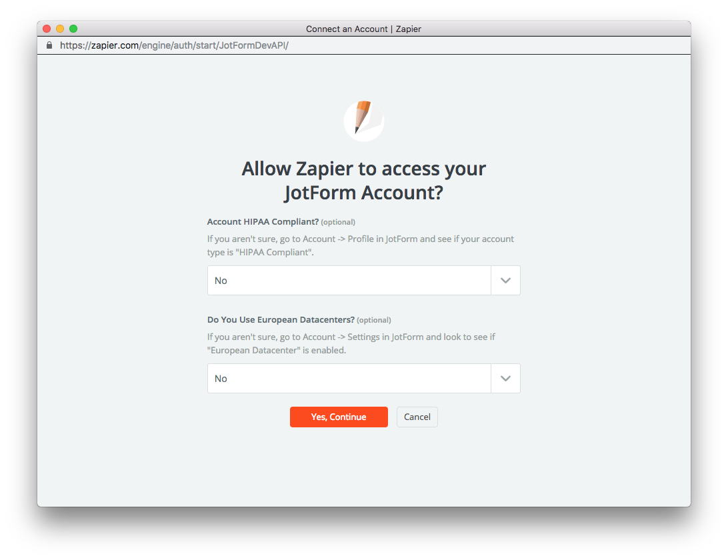Screen dimensions: 728x560
Task: Click the JotForm pencil logo
Action: coord(363,121)
